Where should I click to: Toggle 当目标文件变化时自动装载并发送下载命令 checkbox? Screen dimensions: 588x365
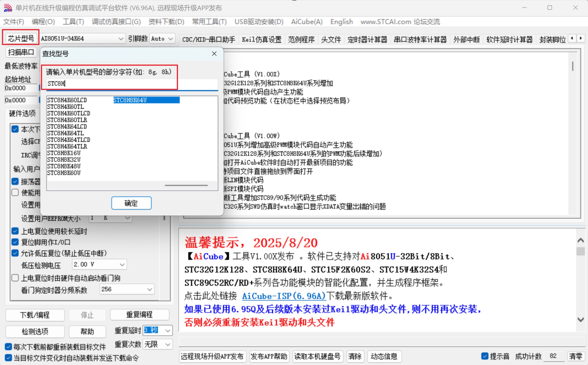[x=8, y=358]
